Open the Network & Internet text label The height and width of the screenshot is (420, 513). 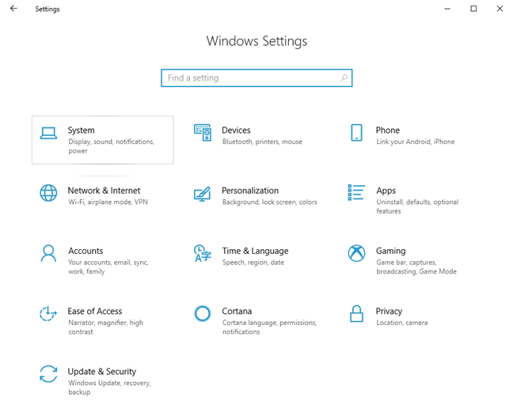tap(104, 191)
